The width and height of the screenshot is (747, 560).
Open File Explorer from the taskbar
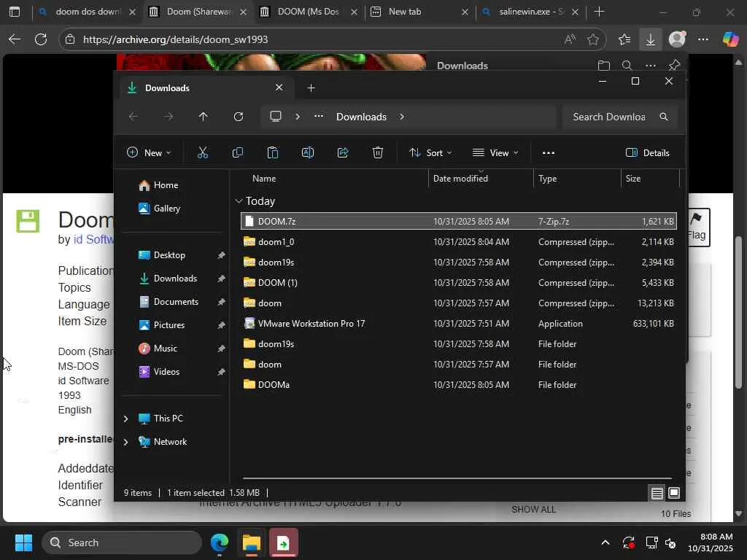point(252,542)
